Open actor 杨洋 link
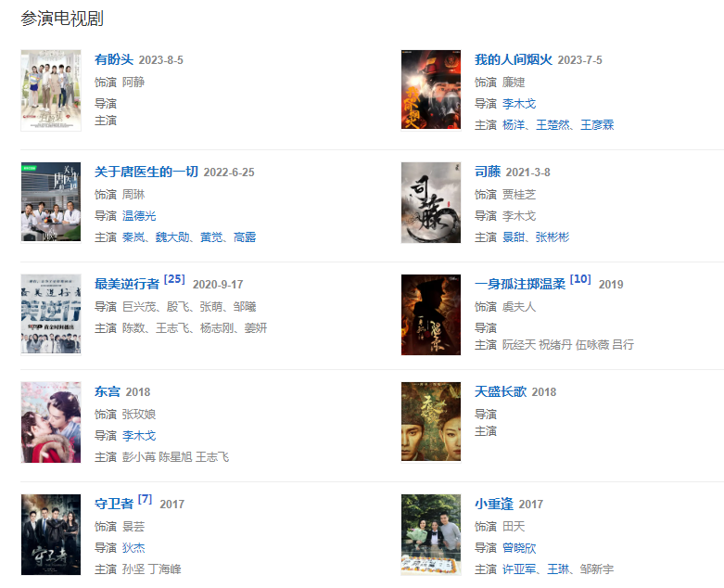Screen dimensions: 724x588 pos(514,124)
